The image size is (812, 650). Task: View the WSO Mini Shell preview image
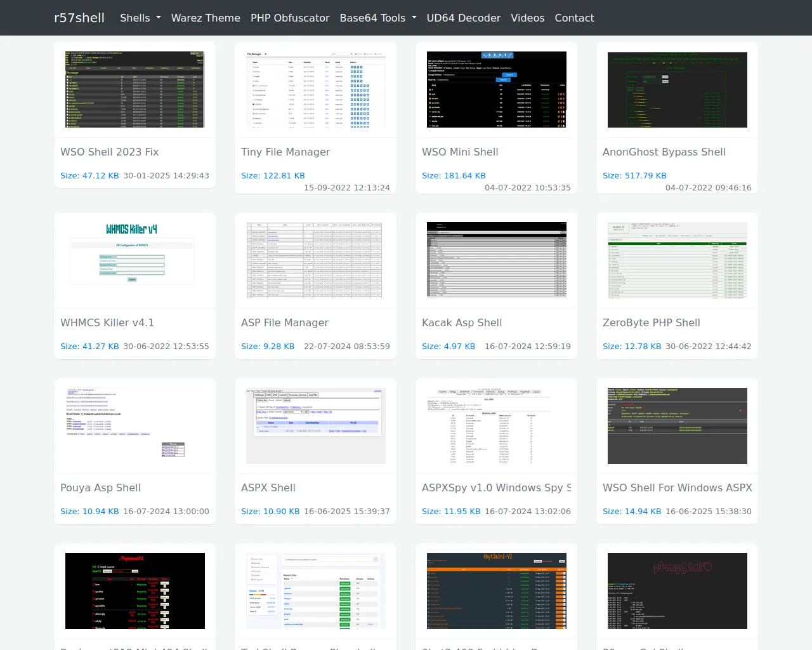[497, 90]
